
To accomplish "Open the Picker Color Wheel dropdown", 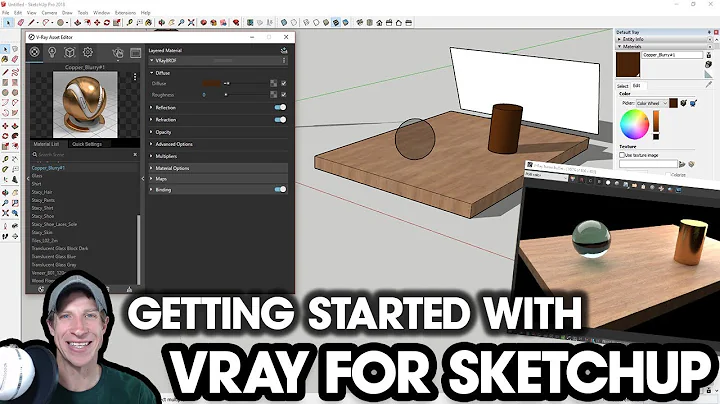I will tap(652, 103).
